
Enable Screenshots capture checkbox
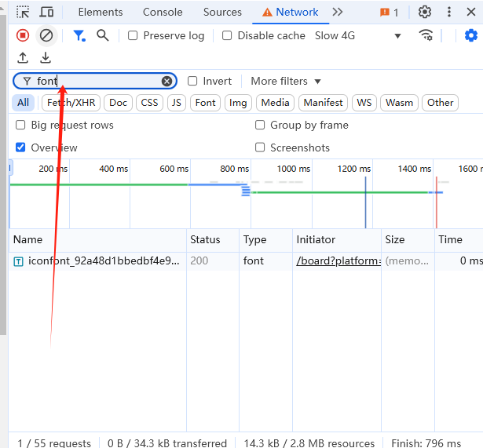tap(260, 148)
